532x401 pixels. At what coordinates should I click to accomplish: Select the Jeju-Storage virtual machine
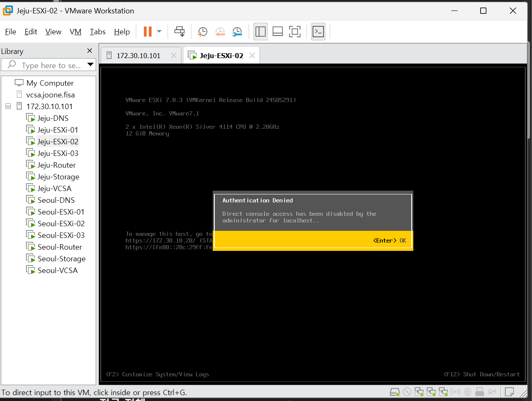[59, 177]
